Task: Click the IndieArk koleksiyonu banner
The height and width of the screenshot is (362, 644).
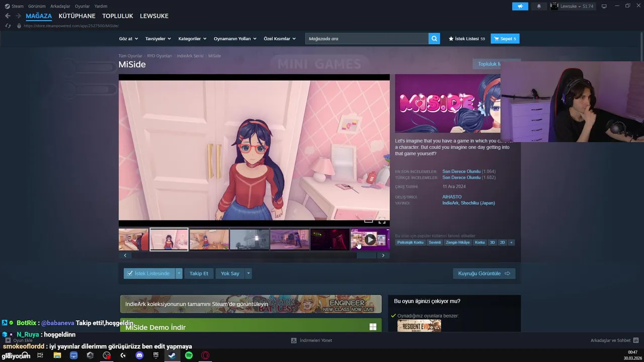Action: [x=251, y=304]
